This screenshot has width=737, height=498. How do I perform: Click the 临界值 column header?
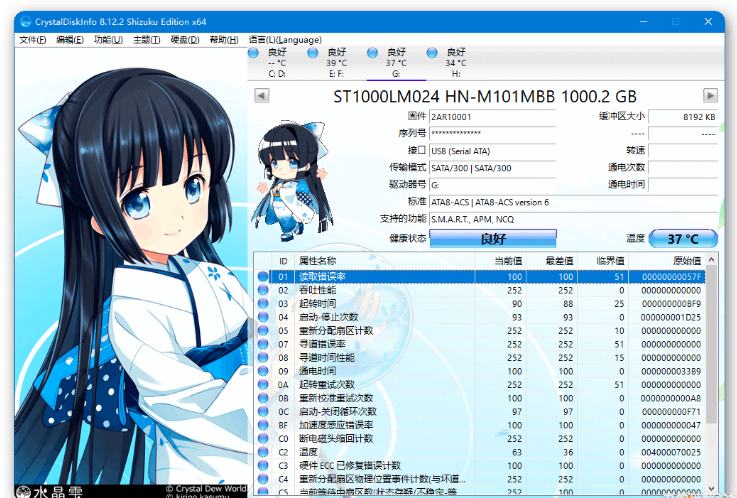click(x=603, y=261)
